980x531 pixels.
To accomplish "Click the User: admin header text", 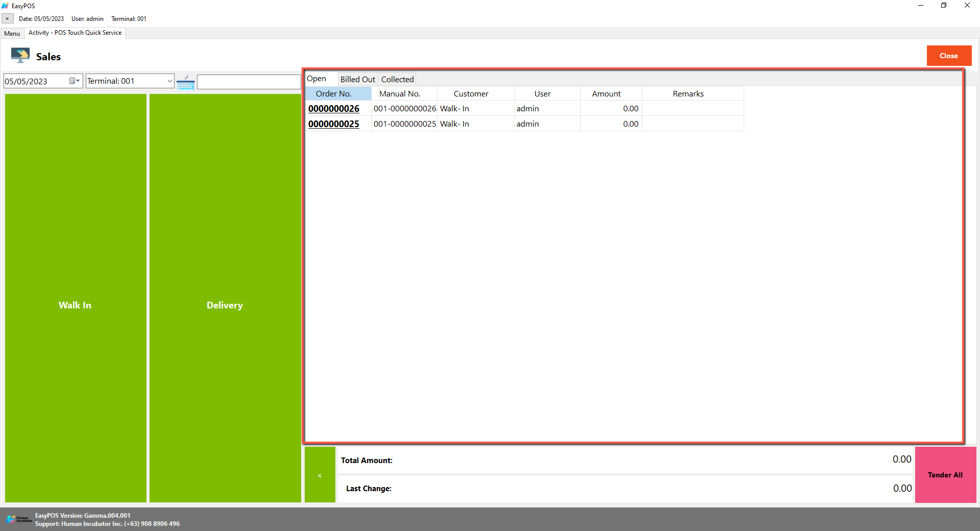I will (87, 19).
